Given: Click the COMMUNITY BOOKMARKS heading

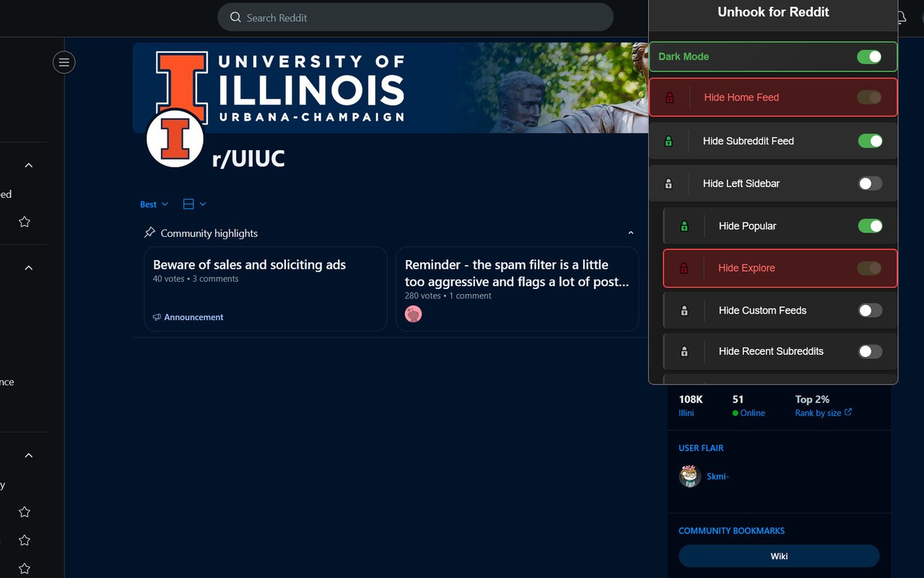Looking at the screenshot, I should (731, 531).
